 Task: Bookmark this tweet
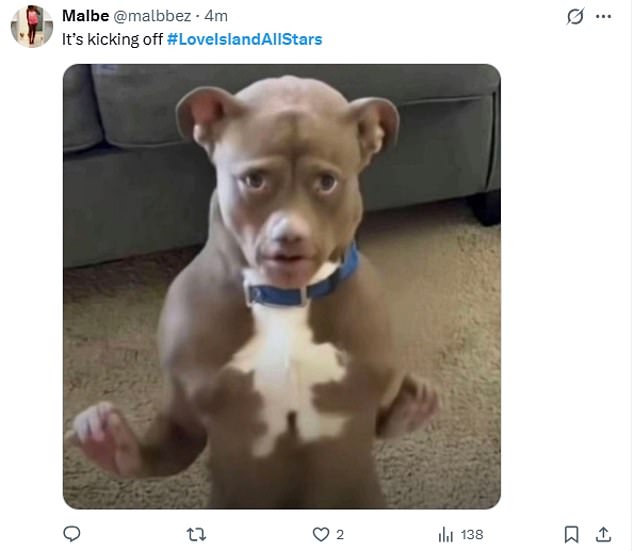pyautogui.click(x=571, y=534)
